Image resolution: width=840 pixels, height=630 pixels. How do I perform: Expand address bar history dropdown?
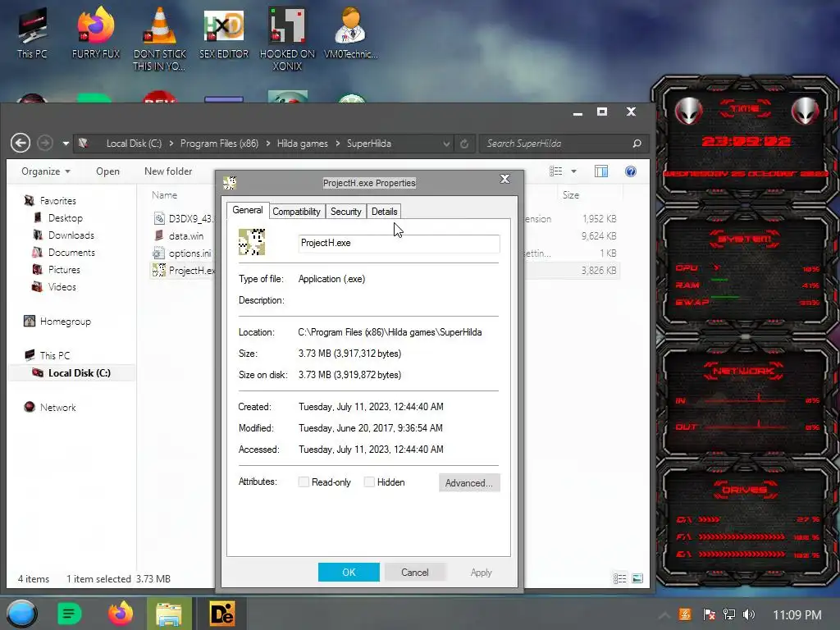[445, 144]
